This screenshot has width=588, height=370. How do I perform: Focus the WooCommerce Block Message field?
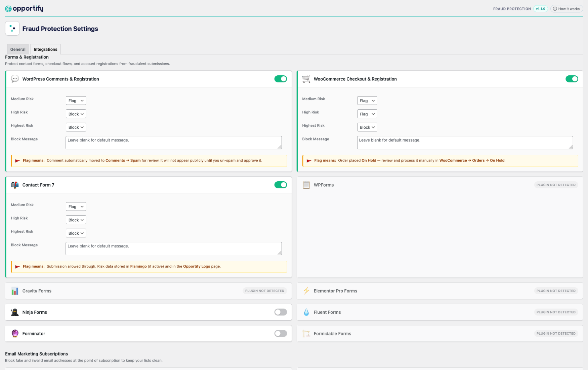tap(465, 143)
